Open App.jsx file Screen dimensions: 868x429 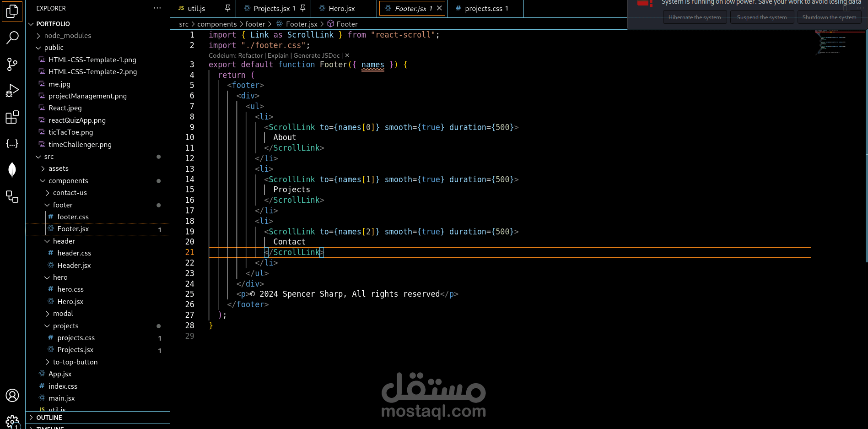tap(97, 374)
